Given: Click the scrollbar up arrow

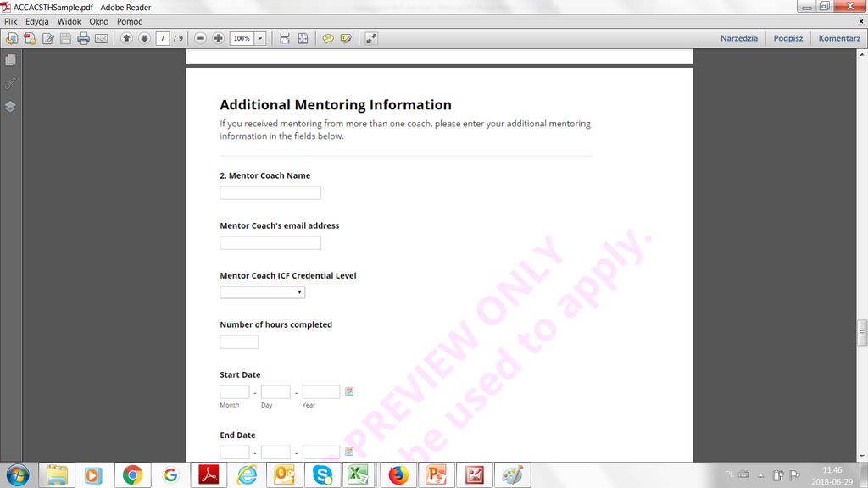Looking at the screenshot, I should (862, 54).
